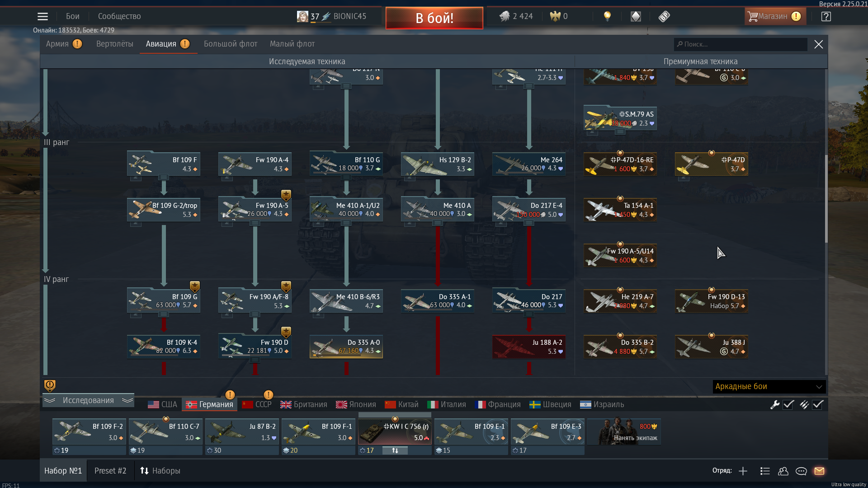Select the СССР nation tab
Image resolution: width=868 pixels, height=488 pixels.
257,404
